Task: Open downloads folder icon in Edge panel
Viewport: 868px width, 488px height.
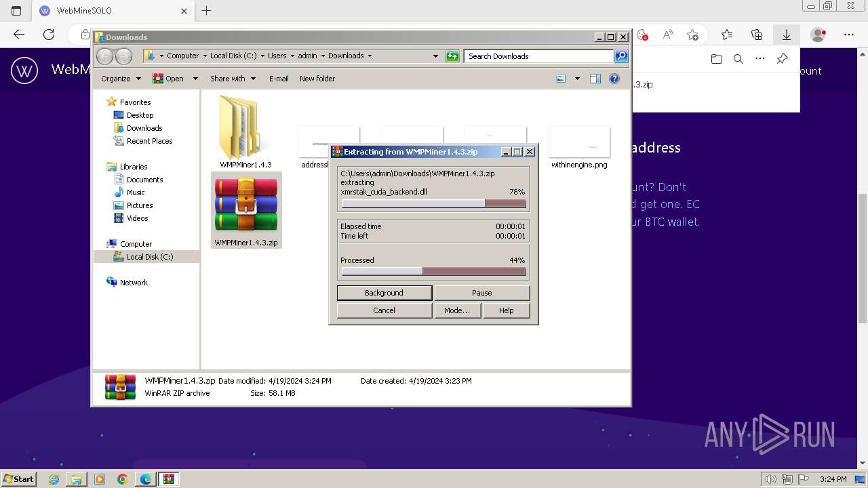Action: 717,59
